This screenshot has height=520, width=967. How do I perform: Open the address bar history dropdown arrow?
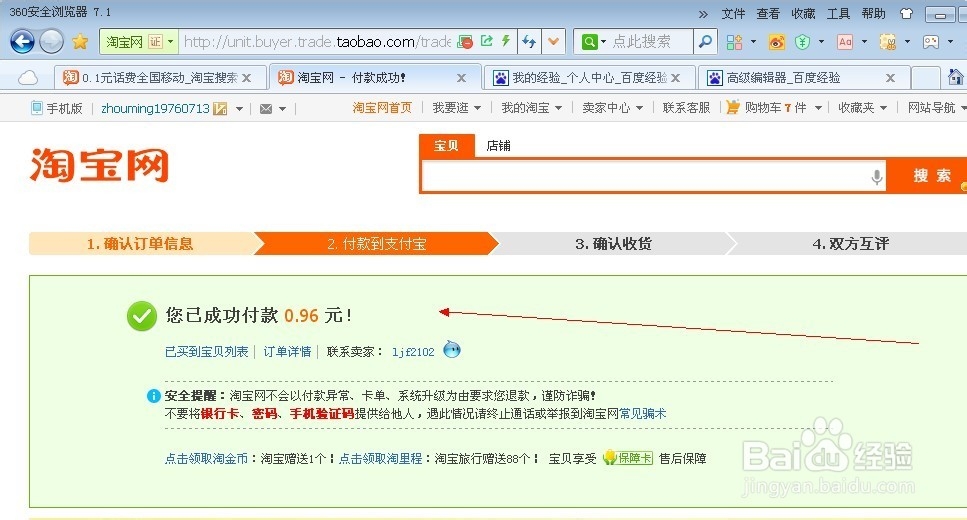coord(553,41)
